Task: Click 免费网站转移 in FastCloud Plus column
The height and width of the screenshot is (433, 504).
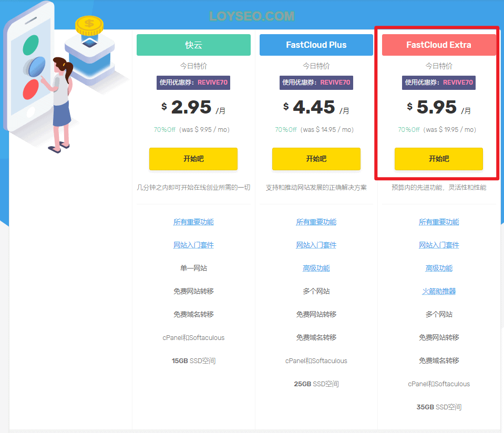Action: tap(316, 314)
